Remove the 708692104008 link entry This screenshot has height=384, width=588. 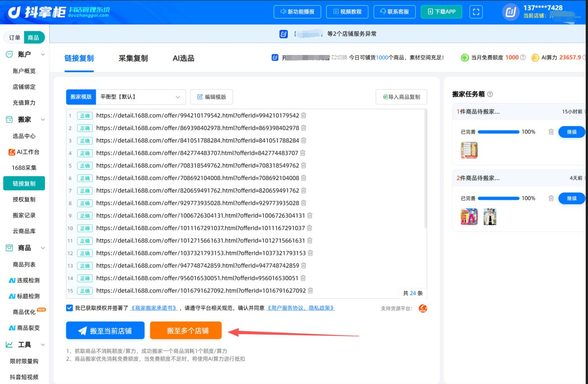click(303, 178)
